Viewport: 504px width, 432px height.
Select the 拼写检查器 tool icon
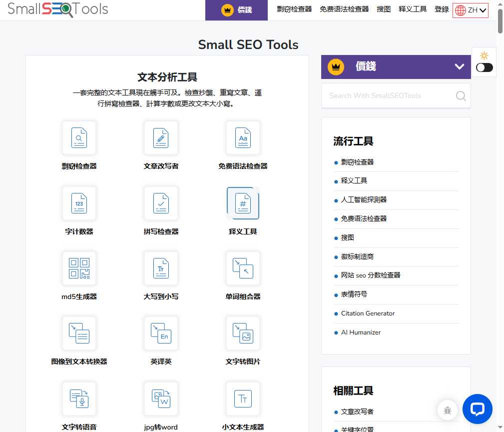(x=161, y=203)
